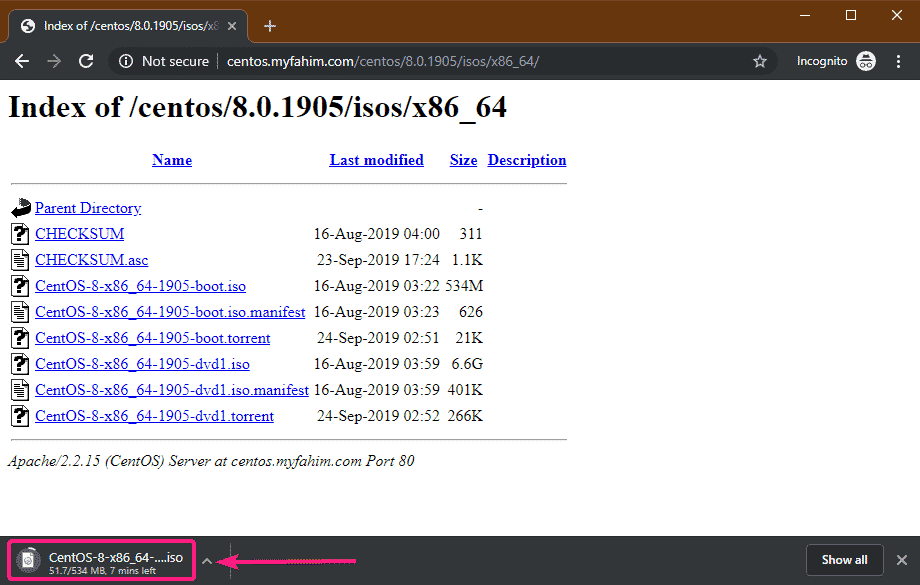Close the downloads bar
This screenshot has height=585, width=920.
click(901, 560)
